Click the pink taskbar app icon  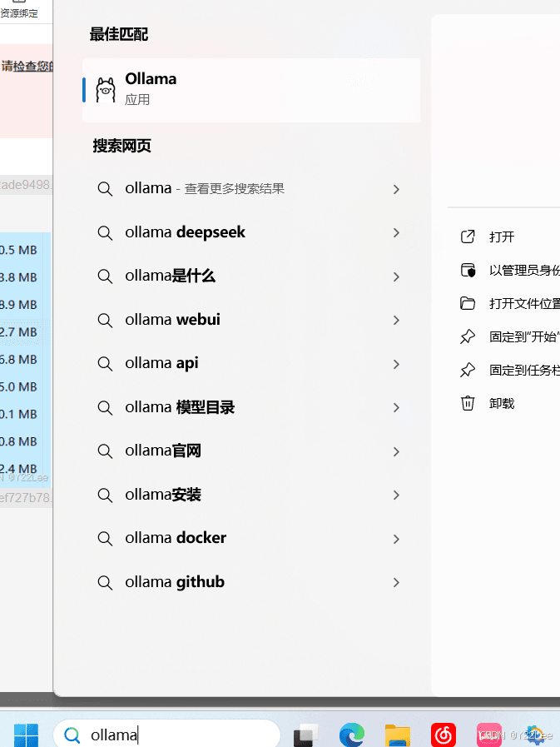click(x=489, y=735)
